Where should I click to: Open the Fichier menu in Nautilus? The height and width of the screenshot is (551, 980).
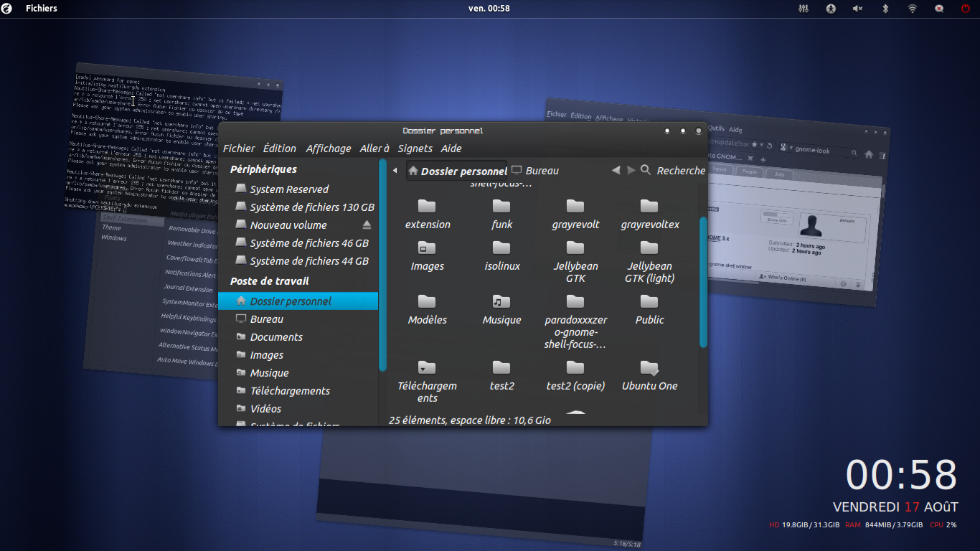coord(239,149)
